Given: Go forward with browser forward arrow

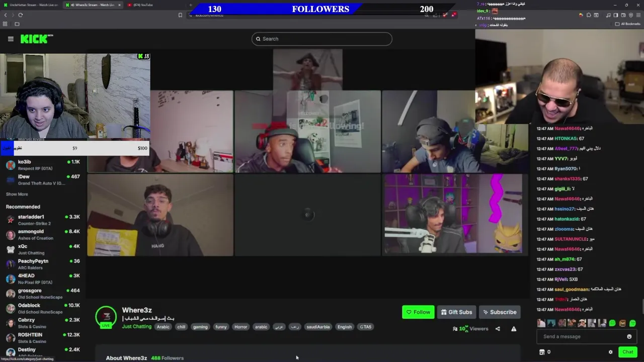Looking at the screenshot, I should click(x=13, y=15).
